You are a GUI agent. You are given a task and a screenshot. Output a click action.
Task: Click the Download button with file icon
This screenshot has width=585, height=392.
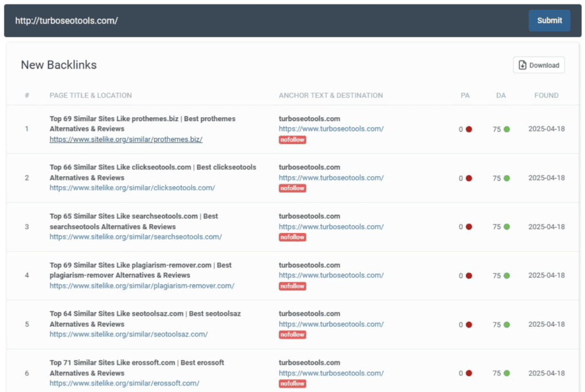coord(538,65)
